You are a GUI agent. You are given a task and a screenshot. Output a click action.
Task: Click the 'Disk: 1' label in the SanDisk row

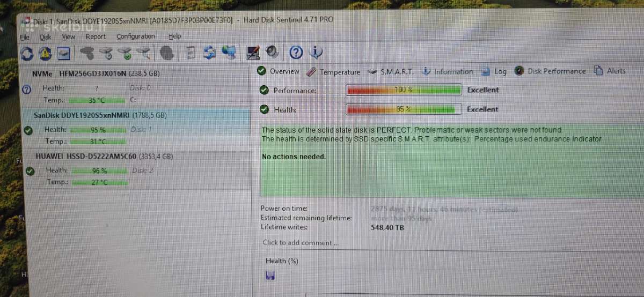point(142,129)
